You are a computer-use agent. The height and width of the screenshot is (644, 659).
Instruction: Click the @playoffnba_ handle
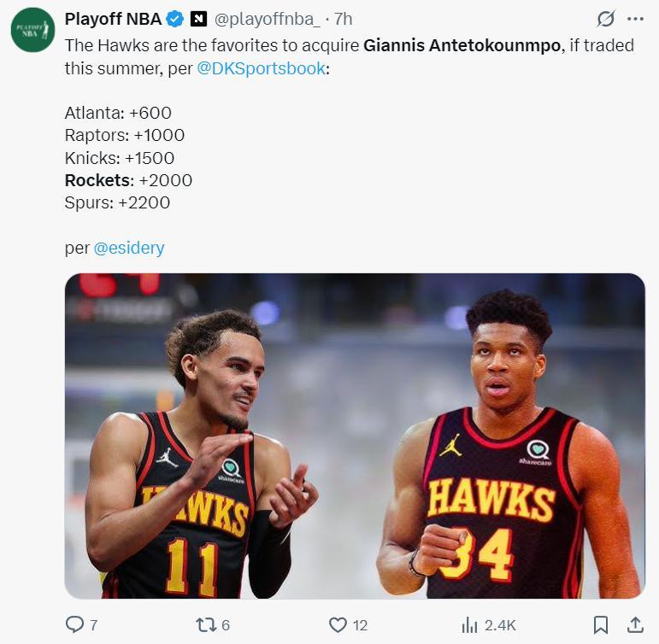coord(268,19)
